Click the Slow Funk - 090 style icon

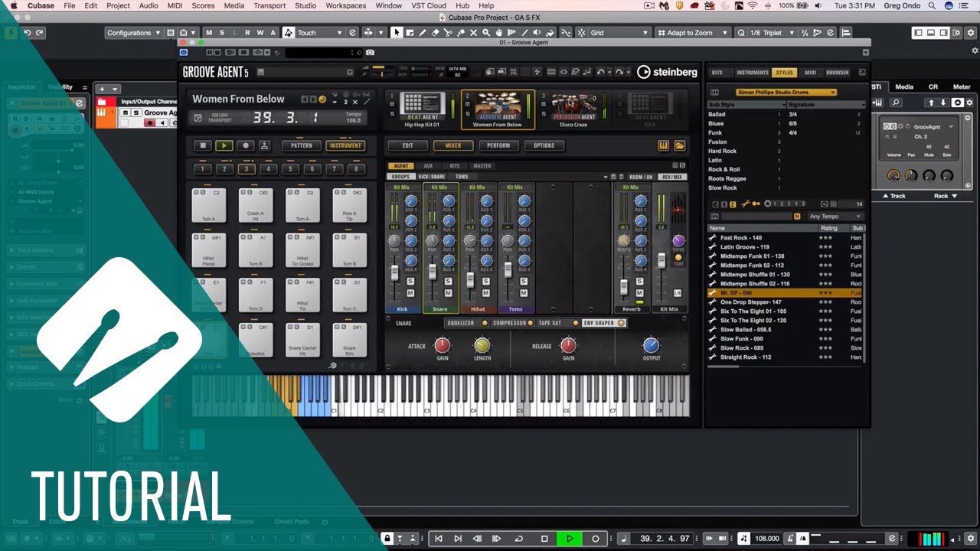point(713,339)
